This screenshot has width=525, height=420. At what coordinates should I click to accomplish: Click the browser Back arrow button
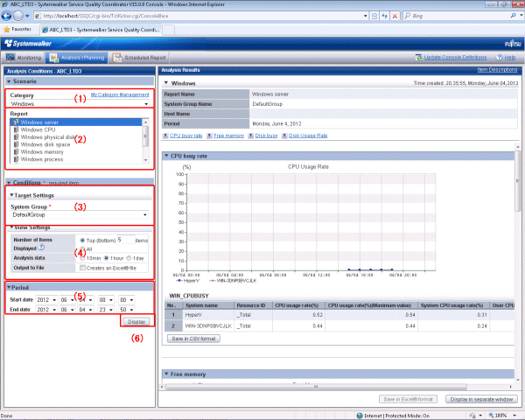point(6,16)
